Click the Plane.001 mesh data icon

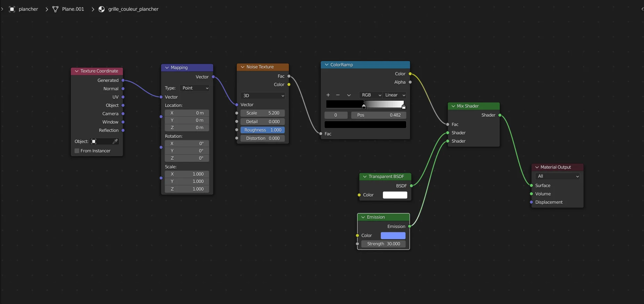coord(55,9)
